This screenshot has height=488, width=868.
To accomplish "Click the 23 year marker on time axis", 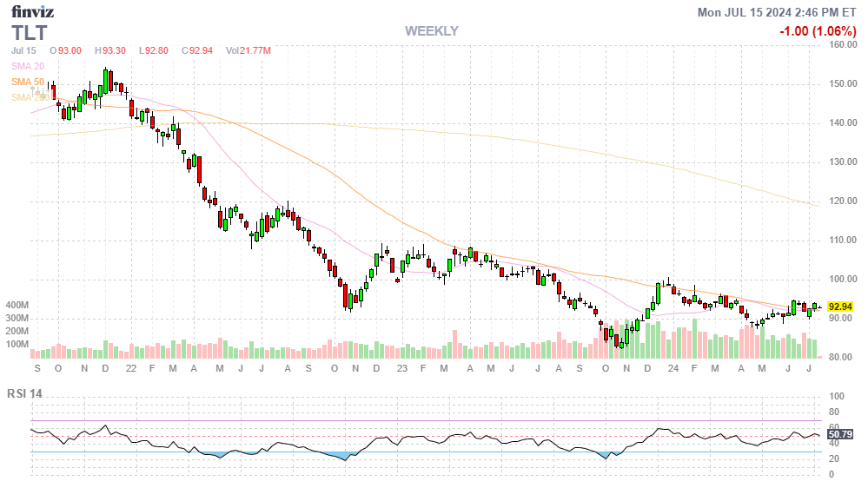I will pyautogui.click(x=401, y=369).
